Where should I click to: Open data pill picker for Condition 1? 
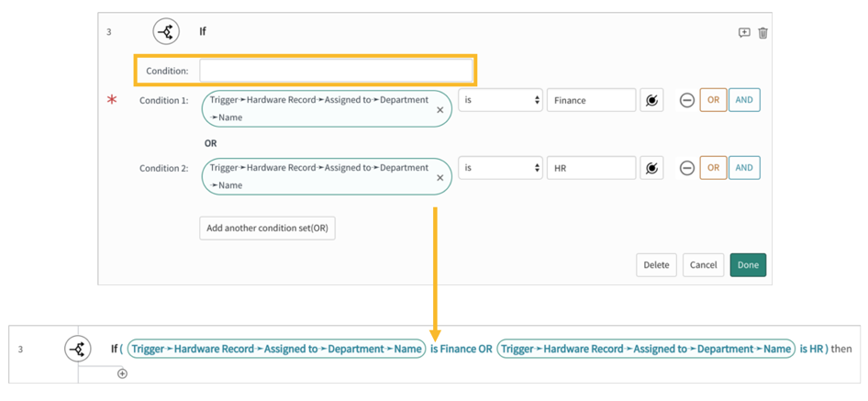click(x=651, y=101)
